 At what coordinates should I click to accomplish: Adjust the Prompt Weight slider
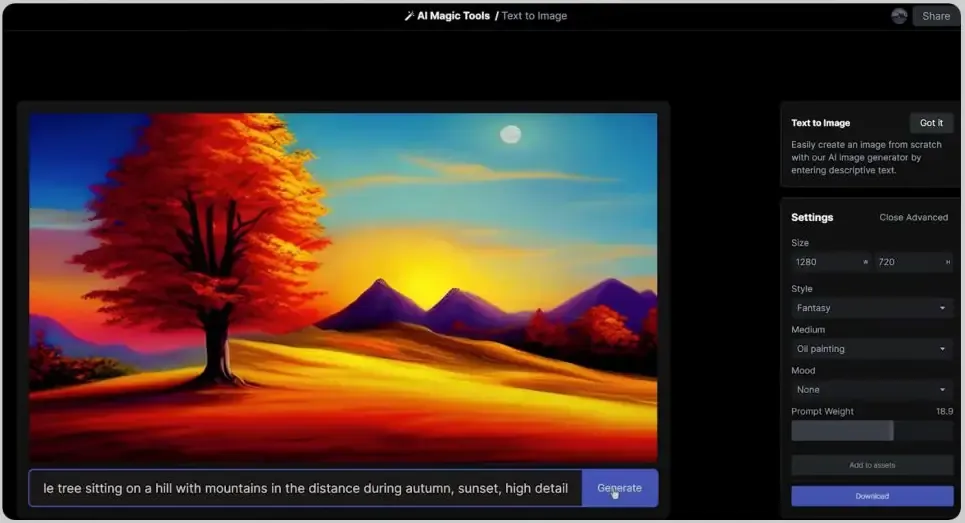click(872, 431)
